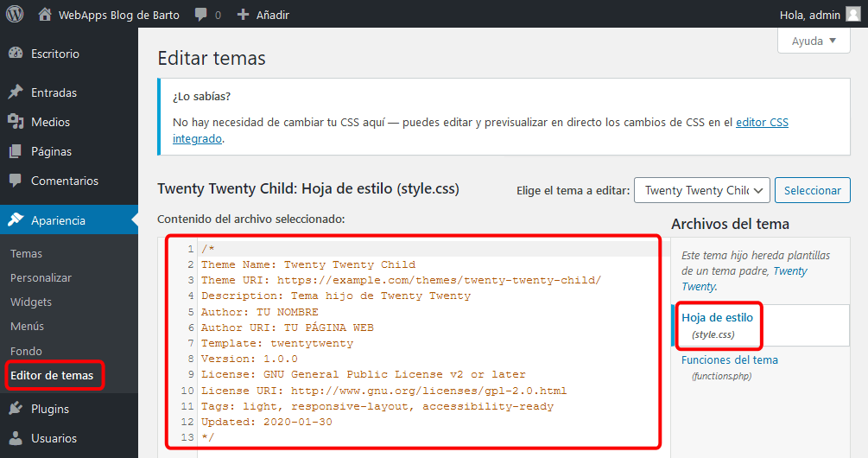Click the Entradas pushpin icon
The height and width of the screenshot is (458, 868).
click(16, 92)
